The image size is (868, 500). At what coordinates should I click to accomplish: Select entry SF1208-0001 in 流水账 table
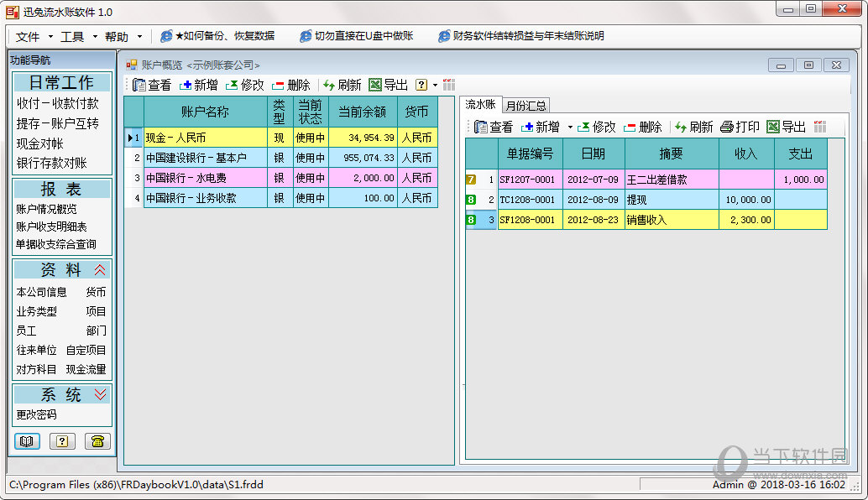click(646, 220)
